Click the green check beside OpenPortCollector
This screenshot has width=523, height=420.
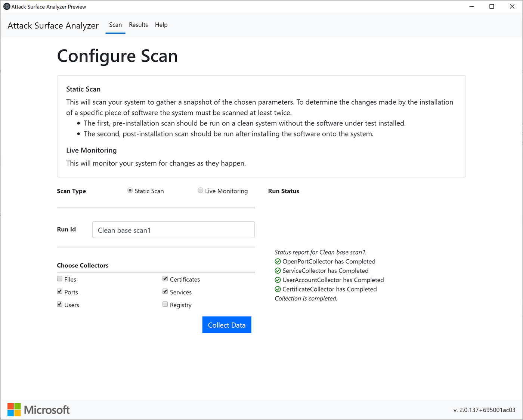[278, 261]
